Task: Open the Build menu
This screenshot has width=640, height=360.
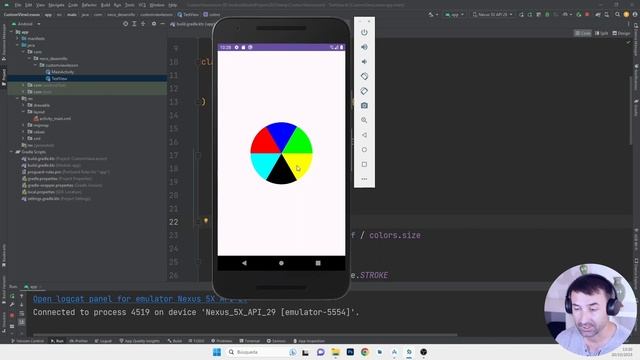Action: (105, 5)
